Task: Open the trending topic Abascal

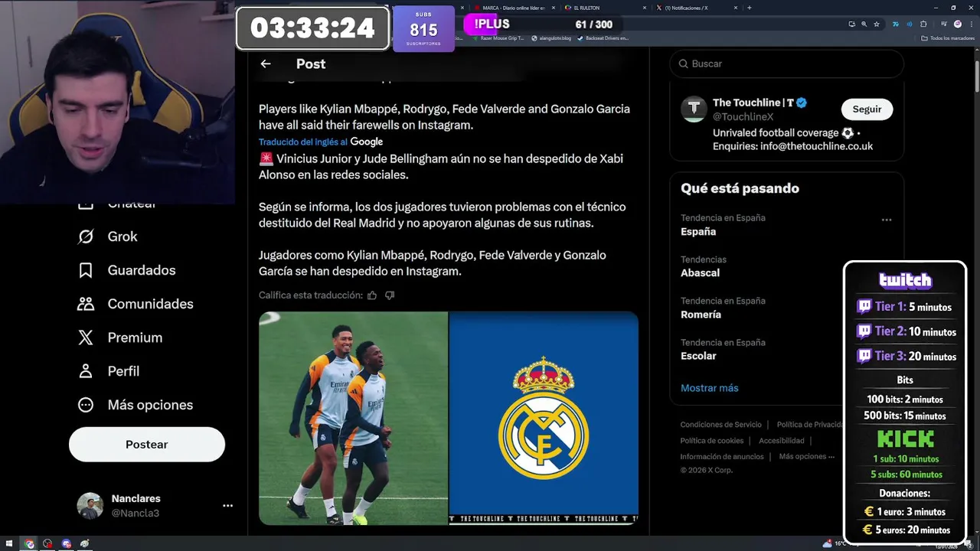Action: pyautogui.click(x=700, y=273)
